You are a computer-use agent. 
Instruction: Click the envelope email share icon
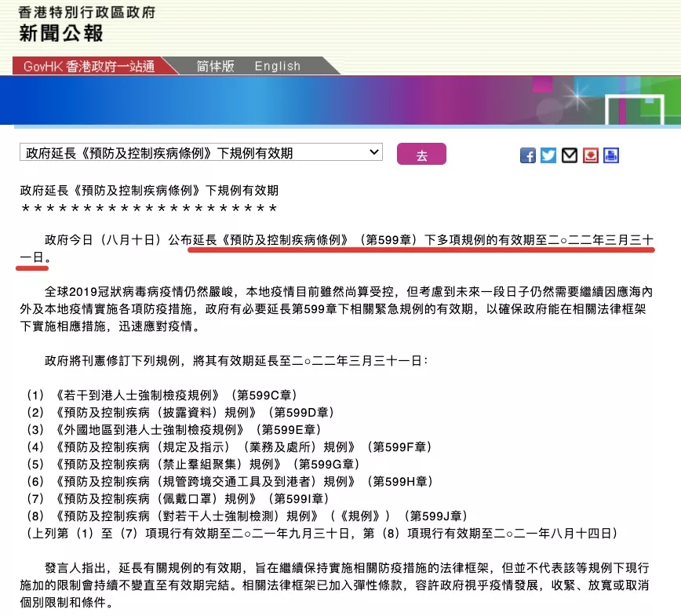point(570,155)
